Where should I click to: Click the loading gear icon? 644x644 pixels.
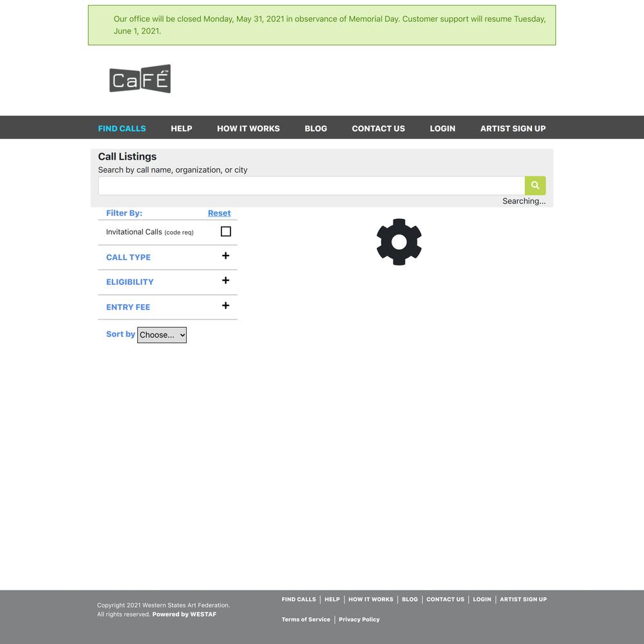click(399, 242)
